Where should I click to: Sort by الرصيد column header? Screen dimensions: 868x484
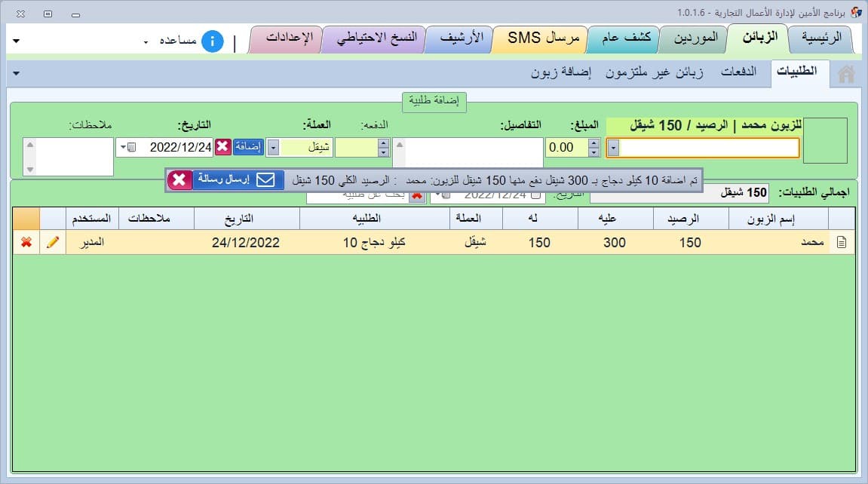pos(690,219)
